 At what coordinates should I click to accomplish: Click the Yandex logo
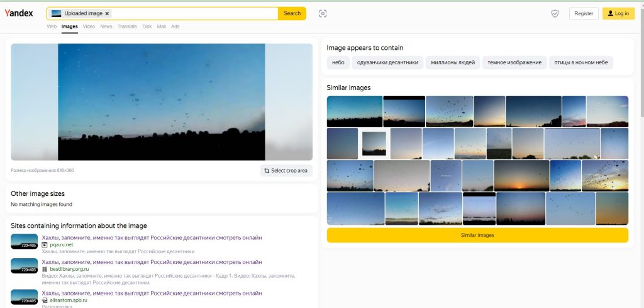19,13
